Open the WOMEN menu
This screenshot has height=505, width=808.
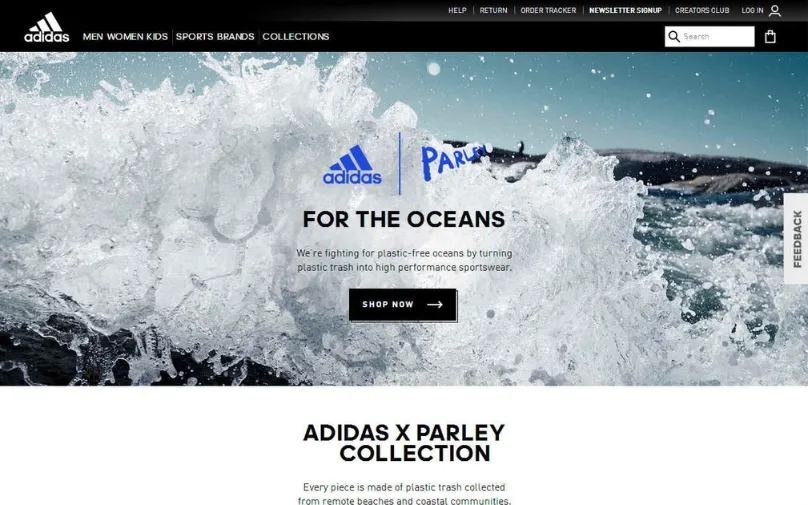[125, 37]
